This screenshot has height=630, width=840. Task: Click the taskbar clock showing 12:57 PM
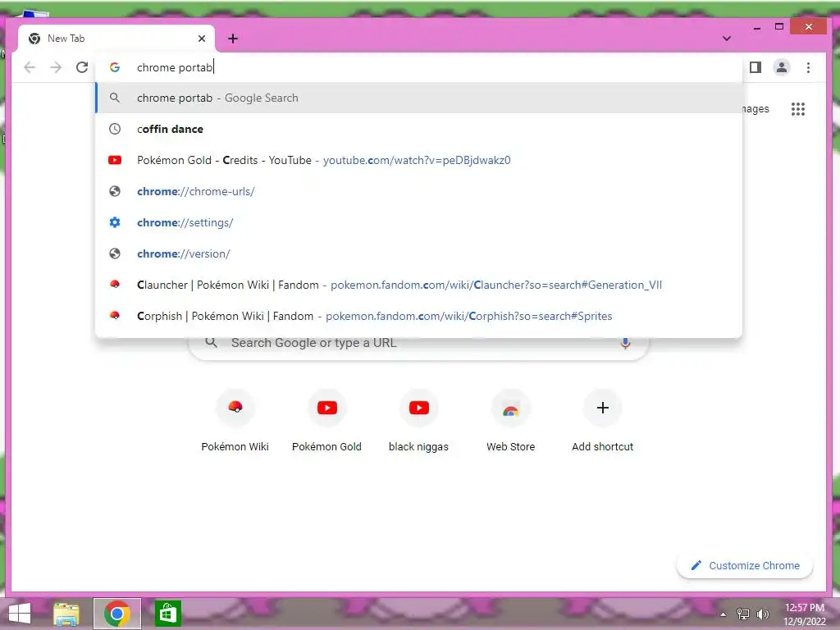pyautogui.click(x=805, y=614)
